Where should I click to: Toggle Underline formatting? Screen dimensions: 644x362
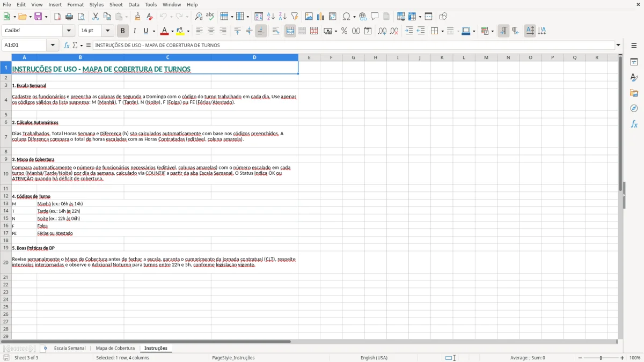(146, 31)
